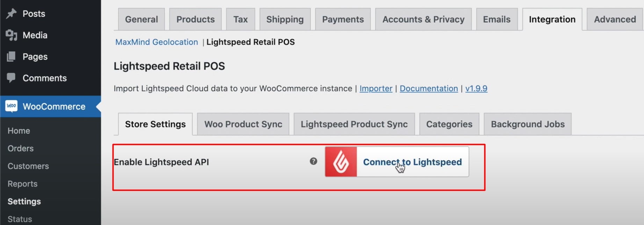Switch to the Categories sub-tab

coord(449,124)
